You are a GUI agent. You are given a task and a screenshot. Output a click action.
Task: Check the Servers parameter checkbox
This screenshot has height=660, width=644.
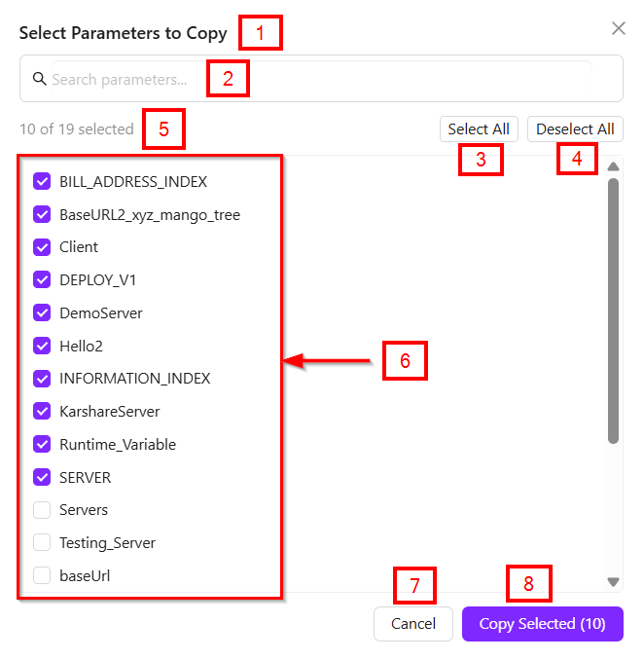point(42,510)
